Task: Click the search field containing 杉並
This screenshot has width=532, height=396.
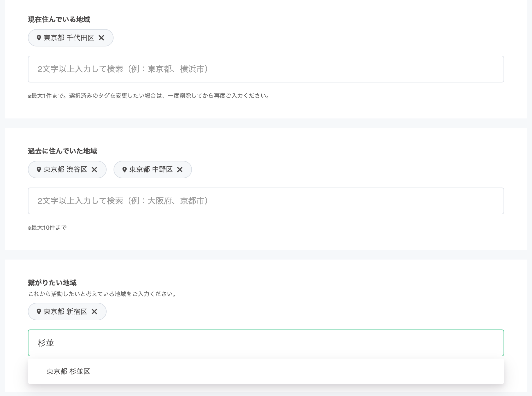Action: click(x=266, y=343)
